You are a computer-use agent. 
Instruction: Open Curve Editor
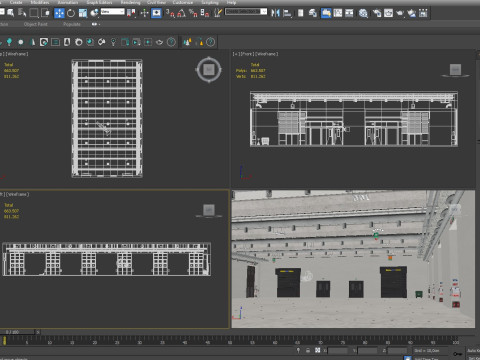(338, 13)
